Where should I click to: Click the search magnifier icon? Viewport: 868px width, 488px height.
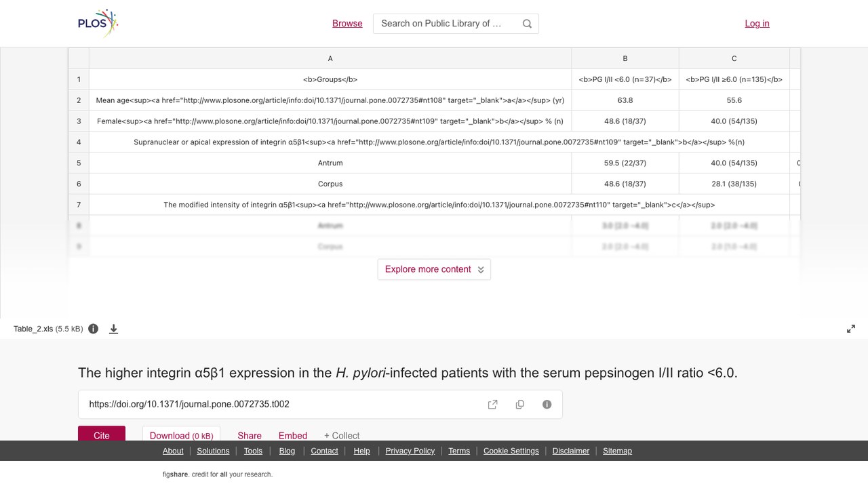[527, 24]
